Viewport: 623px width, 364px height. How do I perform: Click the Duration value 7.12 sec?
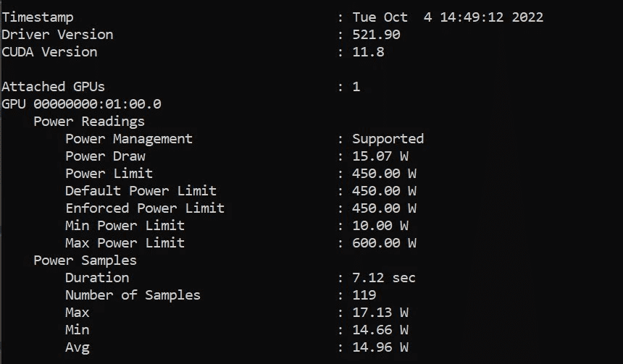coord(384,278)
